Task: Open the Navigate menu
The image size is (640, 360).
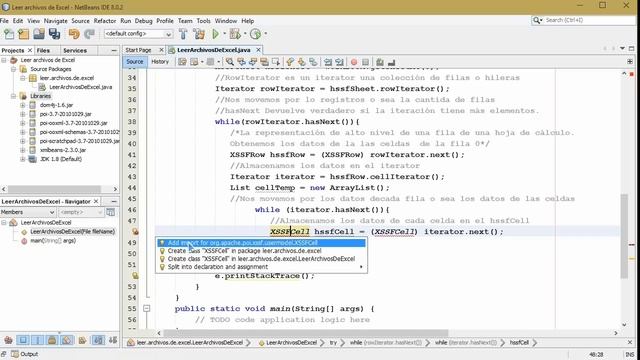Action: tap(56, 21)
